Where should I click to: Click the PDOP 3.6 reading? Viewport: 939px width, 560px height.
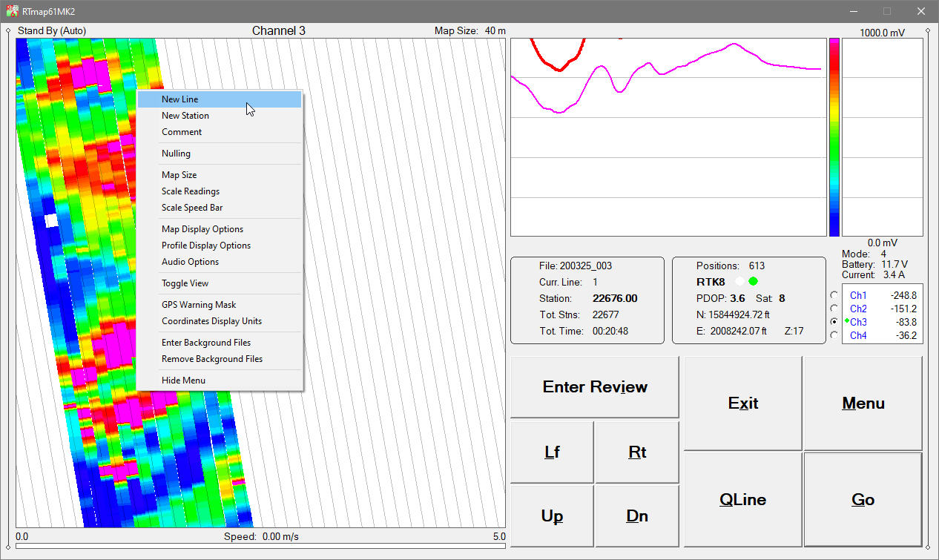point(720,298)
